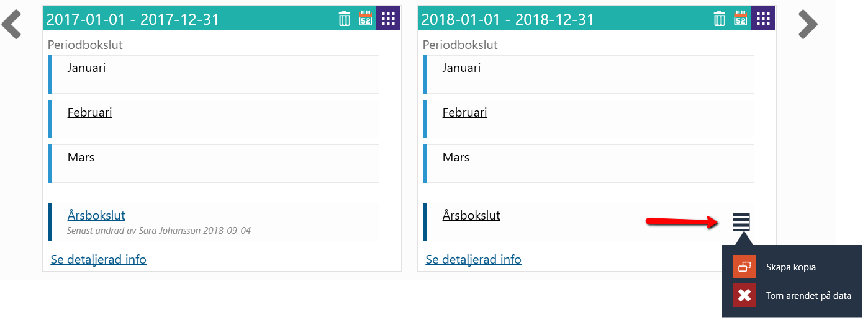Image resolution: width=868 pixels, height=320 pixels.
Task: Click the calendar icon for 2018 period
Action: (741, 18)
